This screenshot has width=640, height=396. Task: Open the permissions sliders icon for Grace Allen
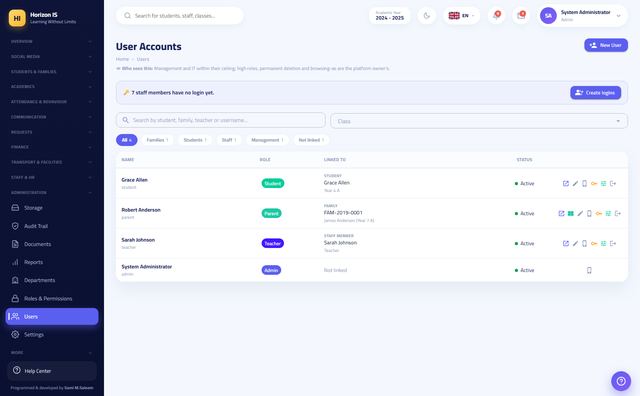click(x=603, y=183)
